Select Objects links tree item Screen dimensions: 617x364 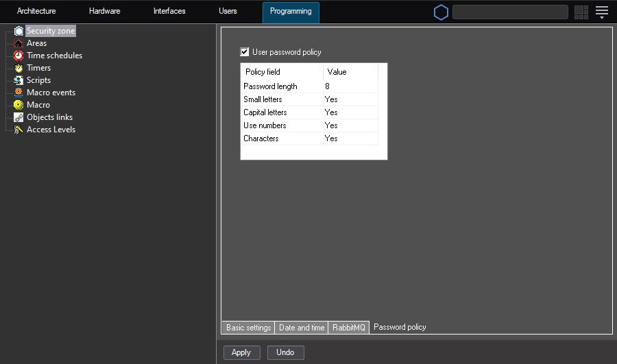click(x=49, y=117)
